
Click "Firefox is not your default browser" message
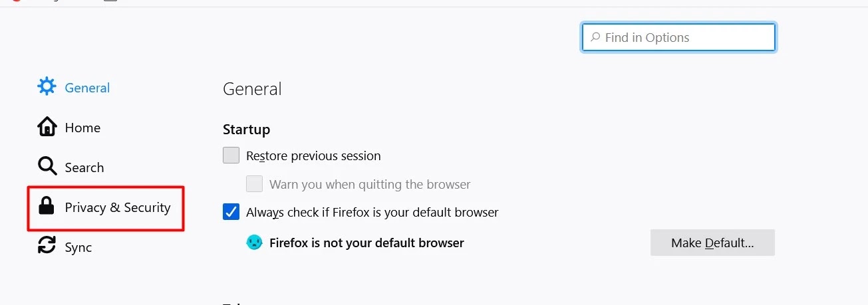(366, 243)
